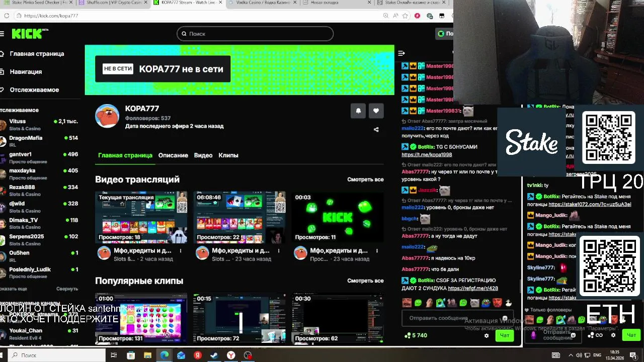This screenshot has width=644, height=362.
Task: Open File Explorer from taskbar
Action: tap(147, 355)
